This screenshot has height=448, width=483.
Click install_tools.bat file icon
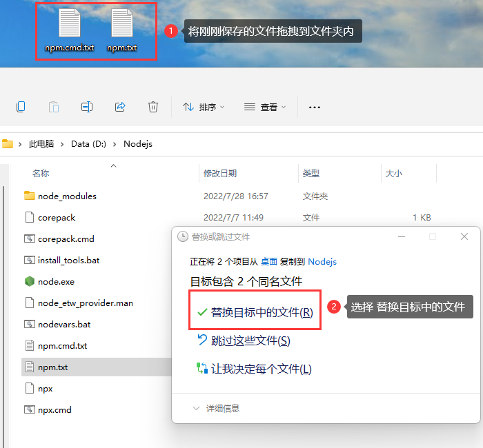point(30,260)
